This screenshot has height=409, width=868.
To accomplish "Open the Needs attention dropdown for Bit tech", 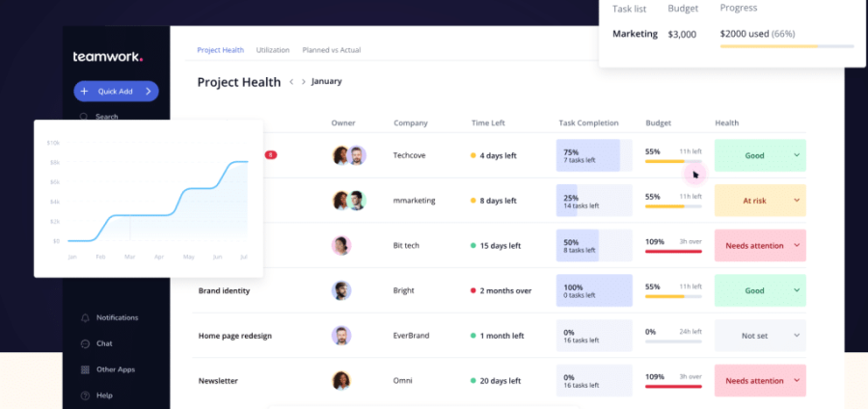I will click(760, 245).
